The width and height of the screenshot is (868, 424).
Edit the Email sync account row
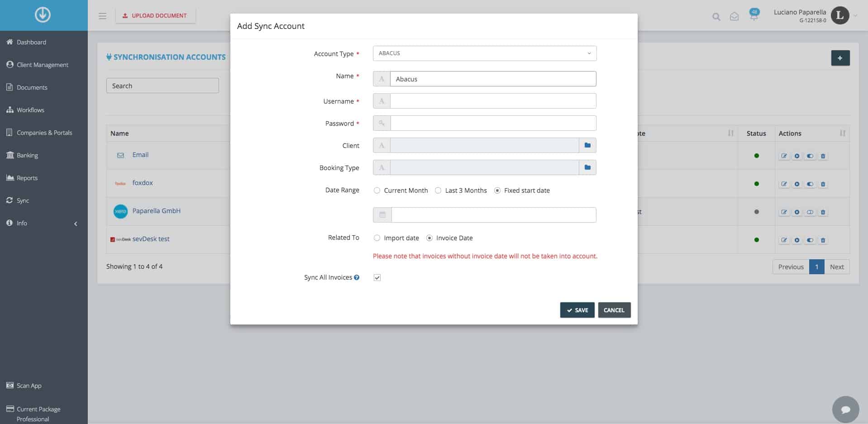click(784, 156)
